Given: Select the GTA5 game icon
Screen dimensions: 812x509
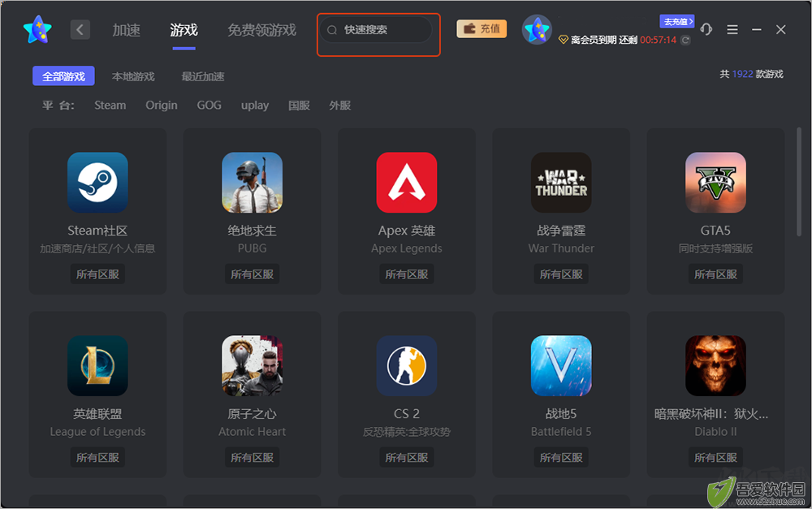Looking at the screenshot, I should (715, 183).
